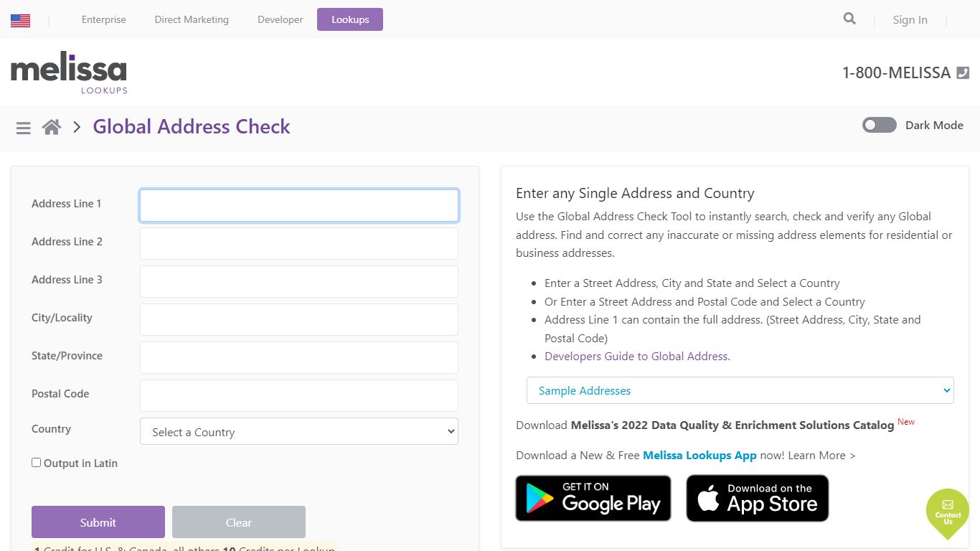Image resolution: width=980 pixels, height=551 pixels.
Task: Focus the City/Locality field
Action: [299, 319]
